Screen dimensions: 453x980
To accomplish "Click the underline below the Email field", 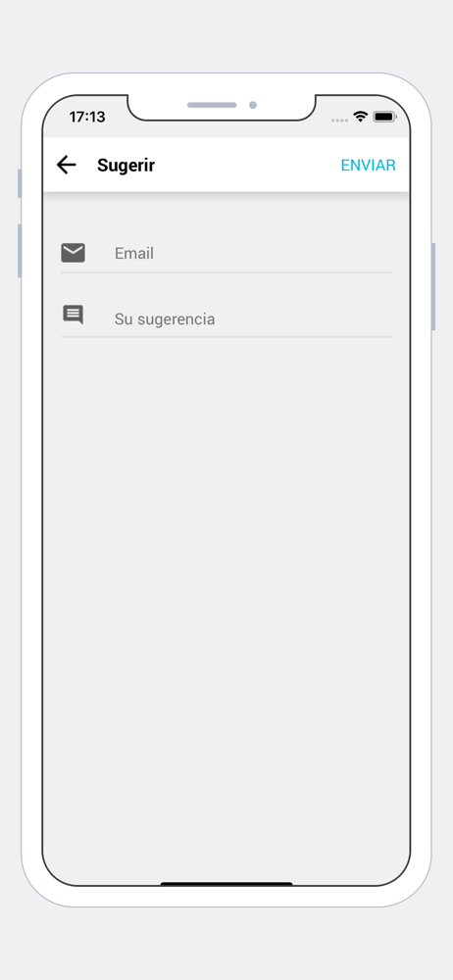I will [226, 272].
